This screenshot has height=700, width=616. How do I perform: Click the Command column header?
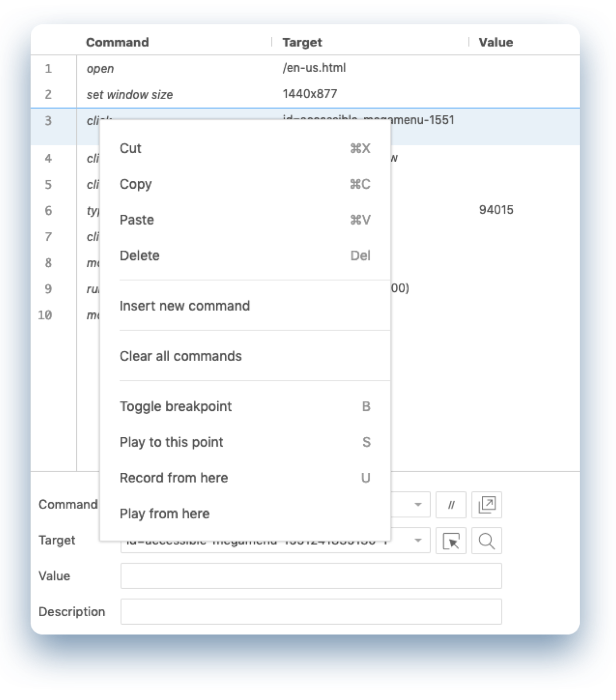tap(117, 43)
